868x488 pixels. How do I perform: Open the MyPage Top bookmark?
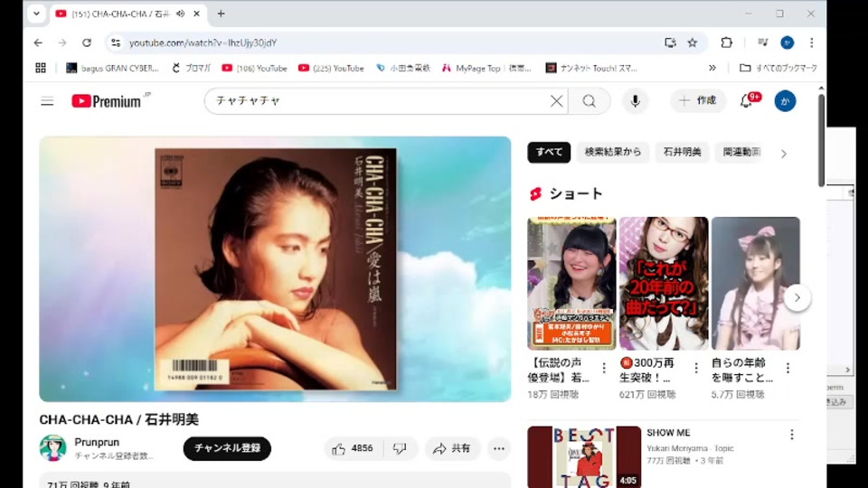pos(486,68)
